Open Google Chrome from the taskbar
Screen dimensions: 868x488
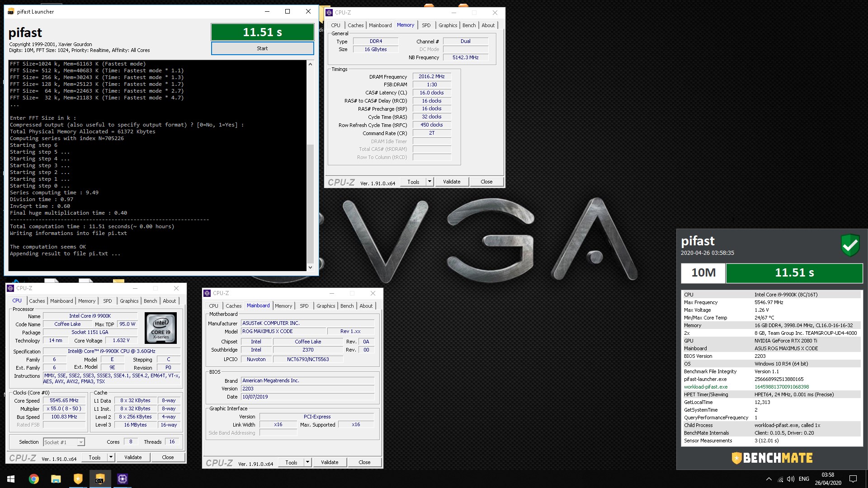33,479
